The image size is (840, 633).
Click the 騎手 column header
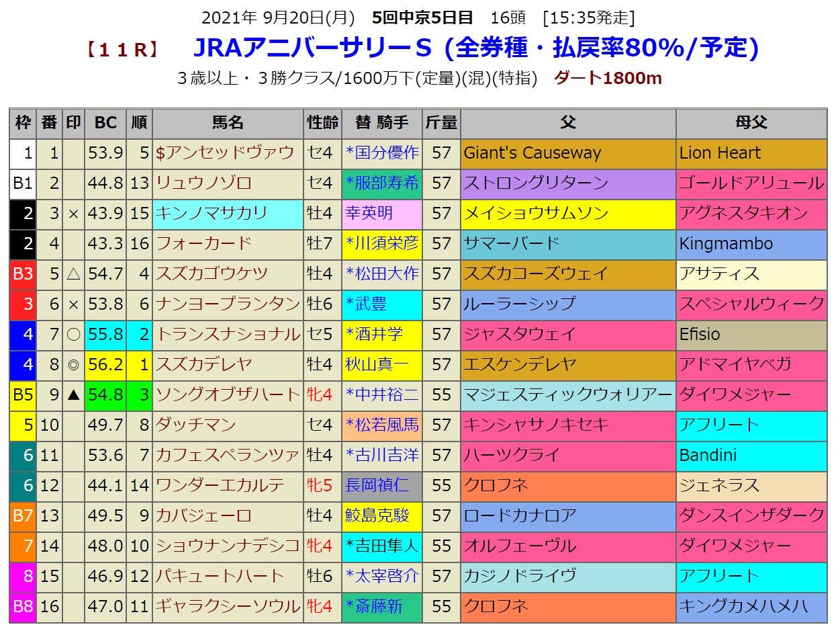pyautogui.click(x=381, y=122)
